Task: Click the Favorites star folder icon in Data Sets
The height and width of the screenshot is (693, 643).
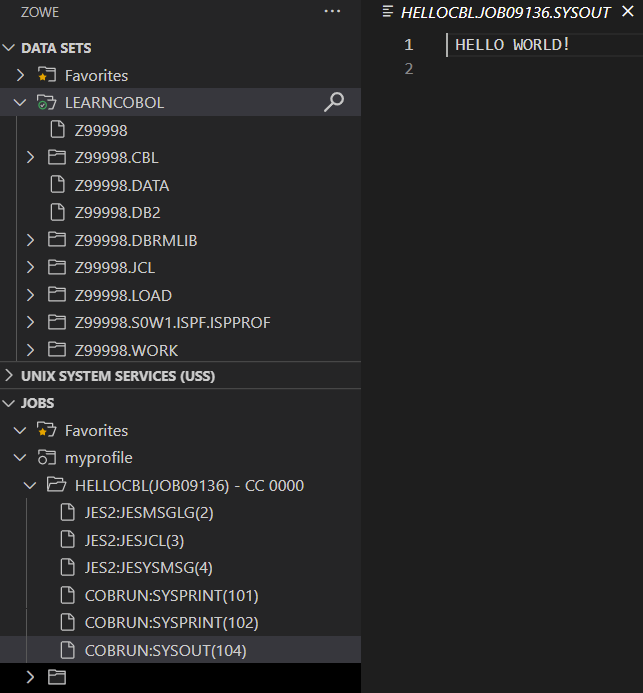Action: click(46, 75)
